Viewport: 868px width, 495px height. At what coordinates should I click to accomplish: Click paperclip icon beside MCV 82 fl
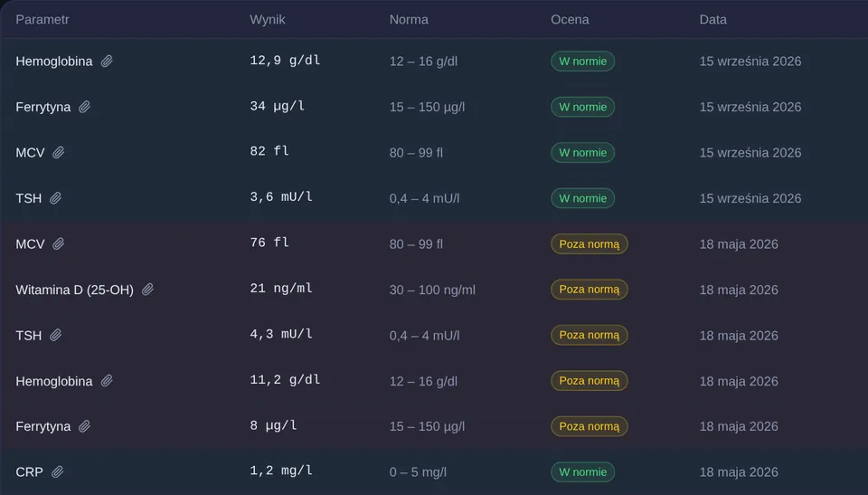click(58, 152)
